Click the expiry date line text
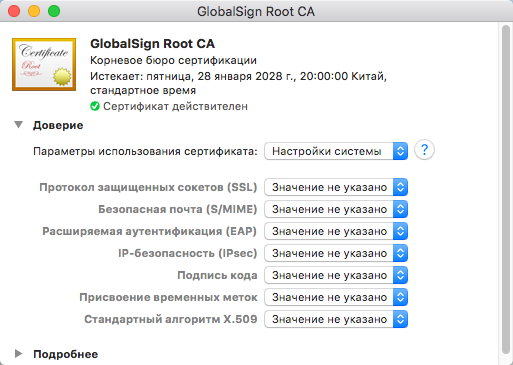Viewport: 513px width, 365px height. pos(238,83)
